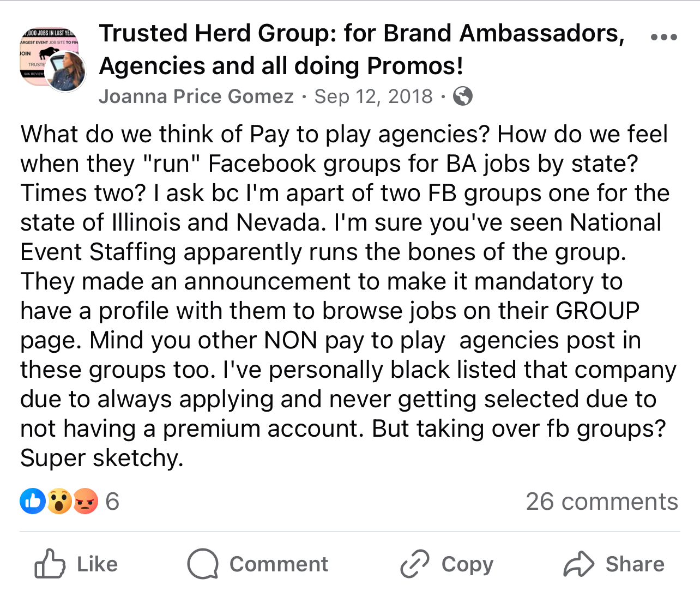Click the Angry reaction emoji
The width and height of the screenshot is (700, 591).
pyautogui.click(x=85, y=501)
